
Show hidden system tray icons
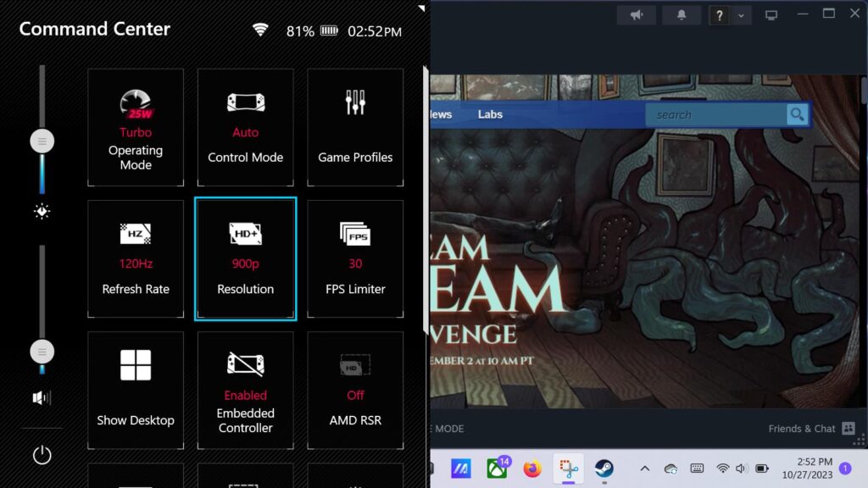click(645, 469)
